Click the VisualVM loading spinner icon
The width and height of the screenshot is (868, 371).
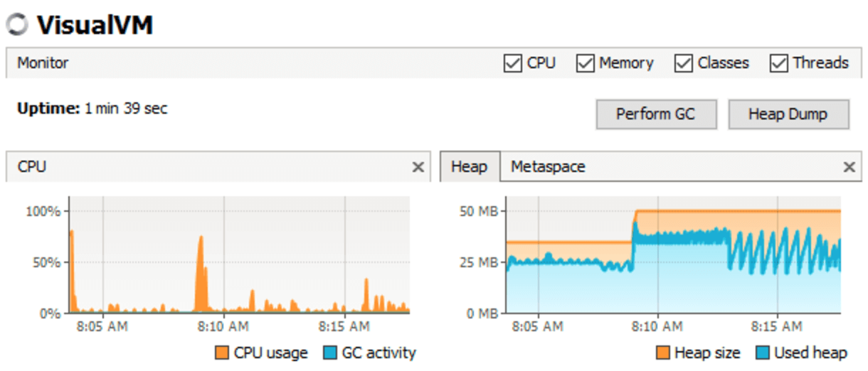pyautogui.click(x=17, y=24)
